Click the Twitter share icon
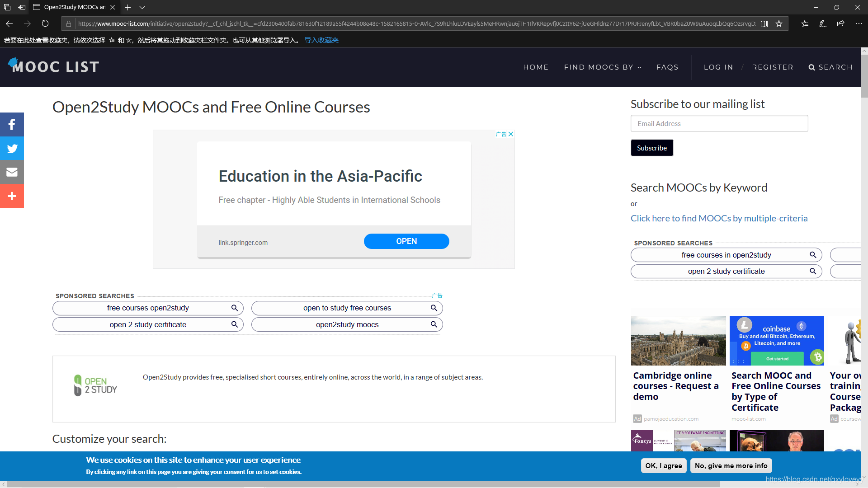Image resolution: width=868 pixels, height=488 pixels. [12, 148]
